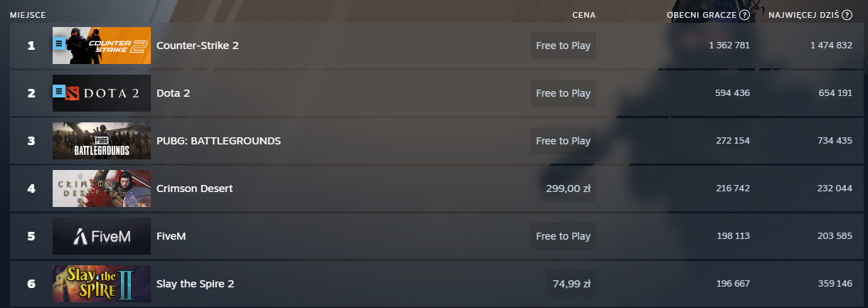Open the Slay the Spire 2 title
This screenshot has width=868, height=308.
[195, 284]
